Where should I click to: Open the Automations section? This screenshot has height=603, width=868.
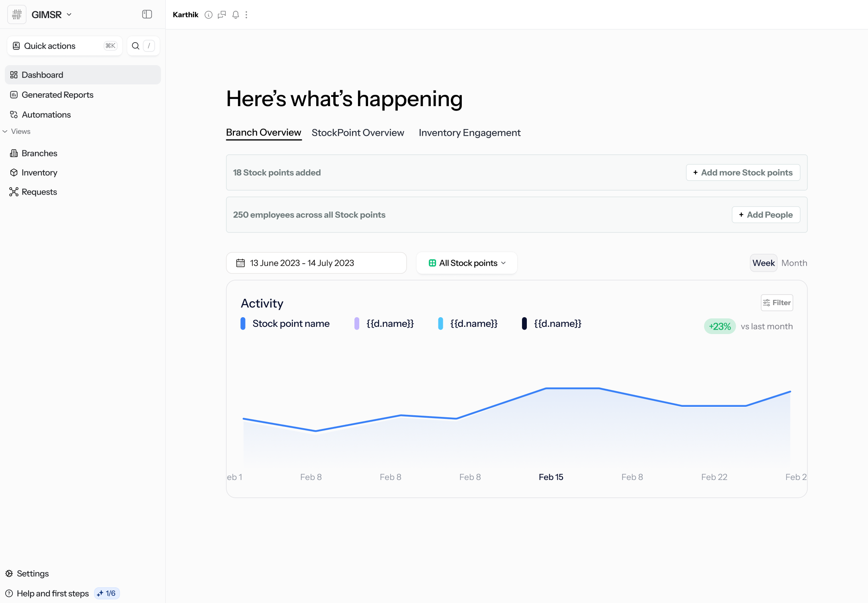(45, 115)
